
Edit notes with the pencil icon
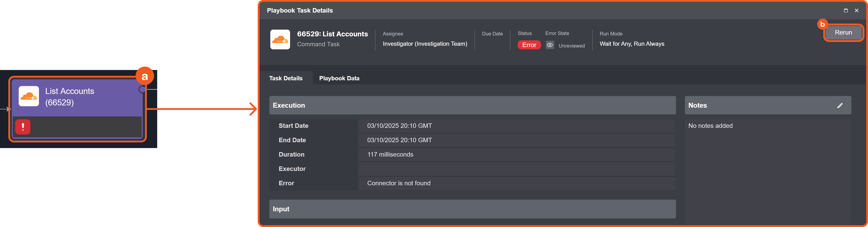pyautogui.click(x=840, y=106)
